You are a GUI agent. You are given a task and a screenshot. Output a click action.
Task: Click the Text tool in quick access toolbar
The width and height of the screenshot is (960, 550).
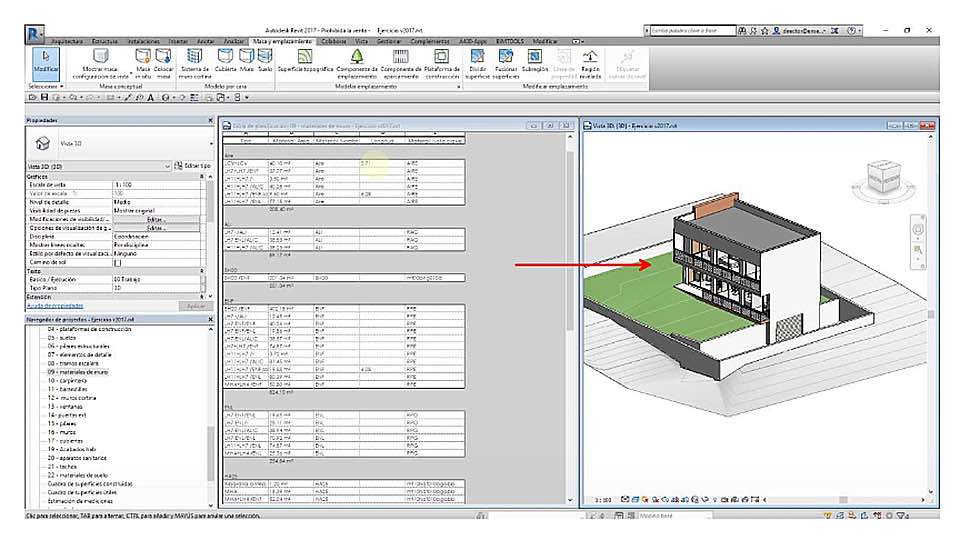pos(151,97)
